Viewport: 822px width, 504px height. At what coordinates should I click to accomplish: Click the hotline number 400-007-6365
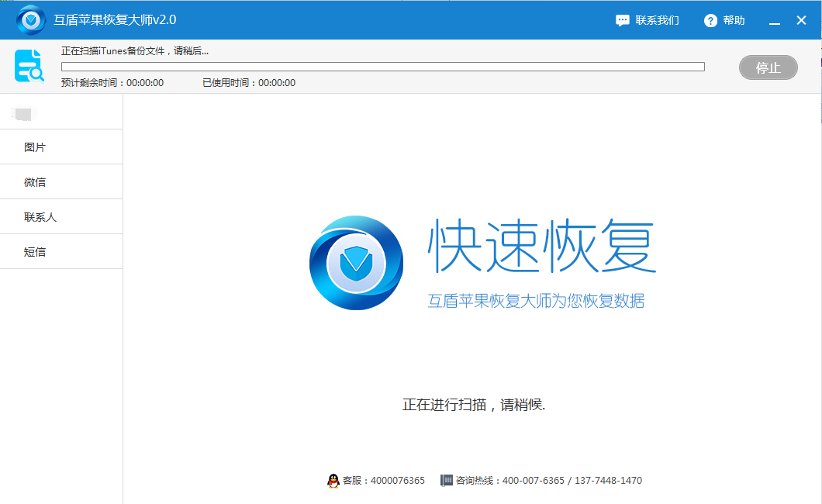point(534,481)
